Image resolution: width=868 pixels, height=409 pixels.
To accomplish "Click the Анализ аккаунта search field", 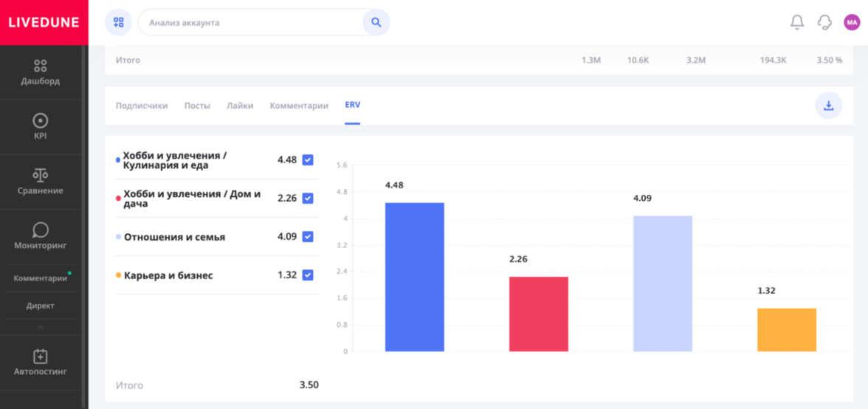I will tap(251, 22).
